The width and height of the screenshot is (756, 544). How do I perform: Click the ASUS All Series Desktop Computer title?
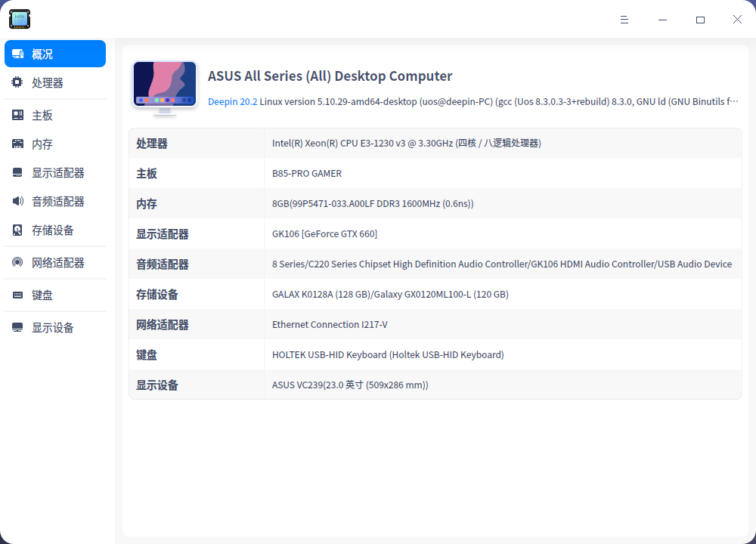point(330,76)
